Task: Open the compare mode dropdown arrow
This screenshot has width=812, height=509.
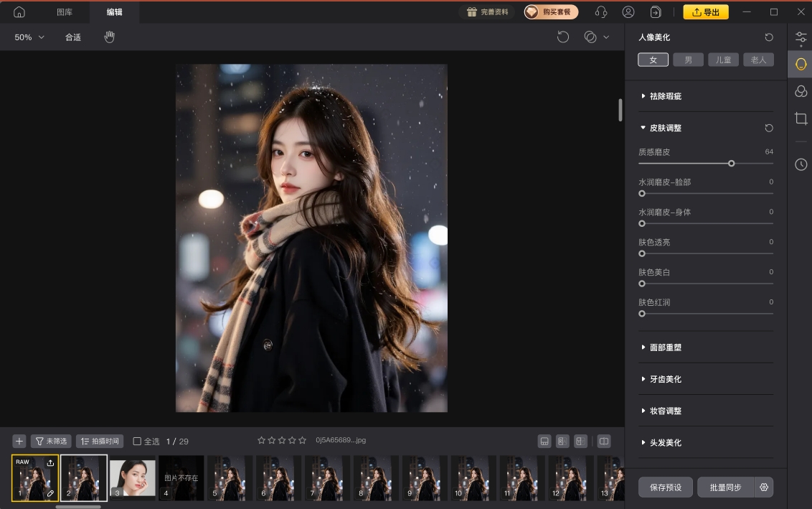Action: (606, 37)
